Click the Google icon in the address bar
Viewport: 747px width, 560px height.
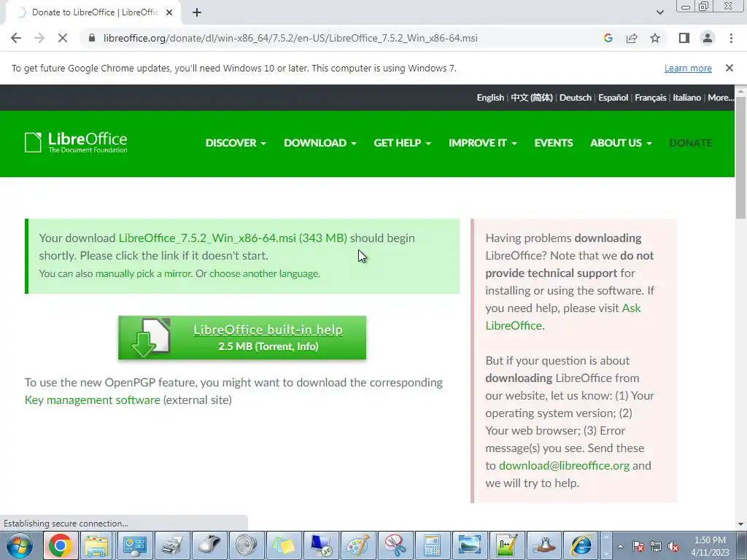tap(608, 38)
